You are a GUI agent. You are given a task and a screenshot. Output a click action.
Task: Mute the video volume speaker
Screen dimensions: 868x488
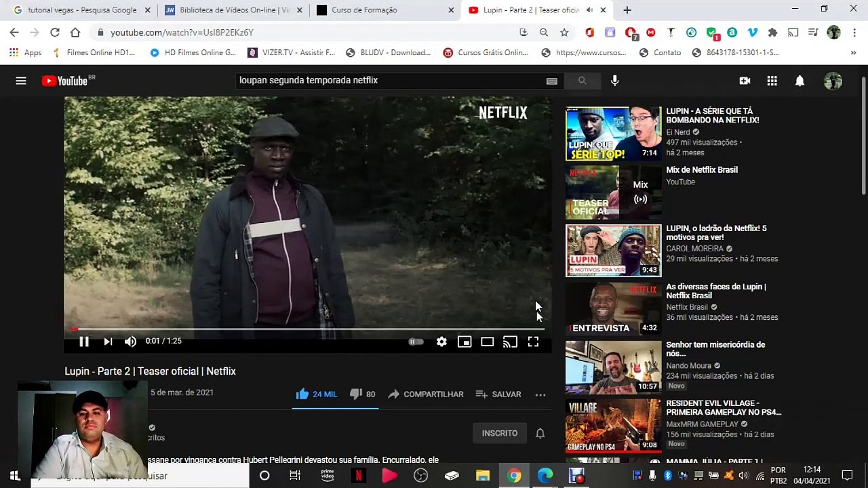click(130, 342)
